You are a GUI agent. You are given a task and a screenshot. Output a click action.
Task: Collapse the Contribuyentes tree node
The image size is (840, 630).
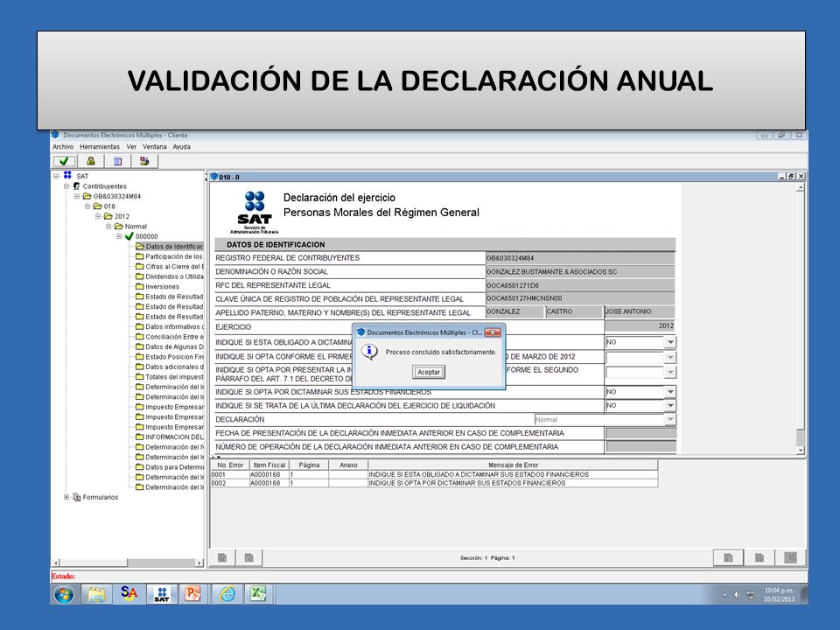(66, 185)
